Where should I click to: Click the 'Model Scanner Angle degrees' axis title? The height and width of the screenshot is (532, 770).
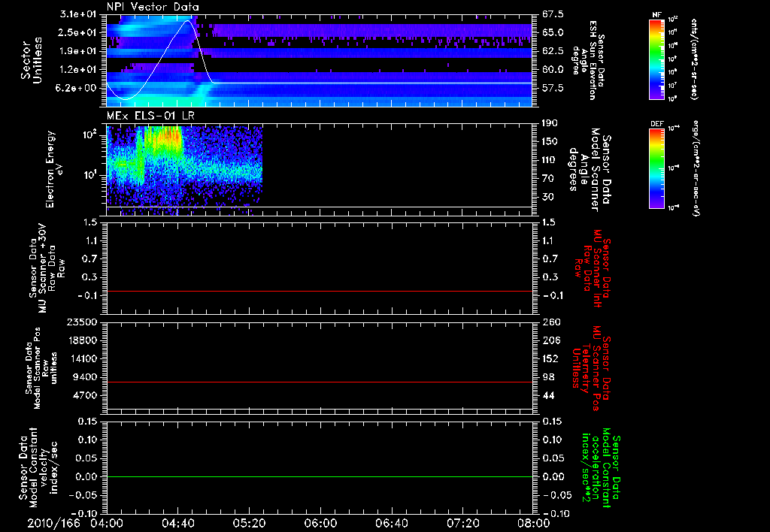[589, 171]
